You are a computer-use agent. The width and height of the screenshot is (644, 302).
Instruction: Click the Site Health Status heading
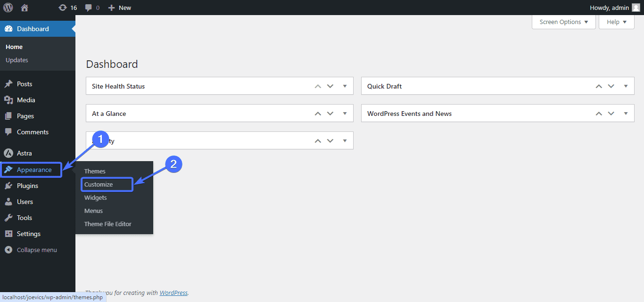pyautogui.click(x=118, y=86)
